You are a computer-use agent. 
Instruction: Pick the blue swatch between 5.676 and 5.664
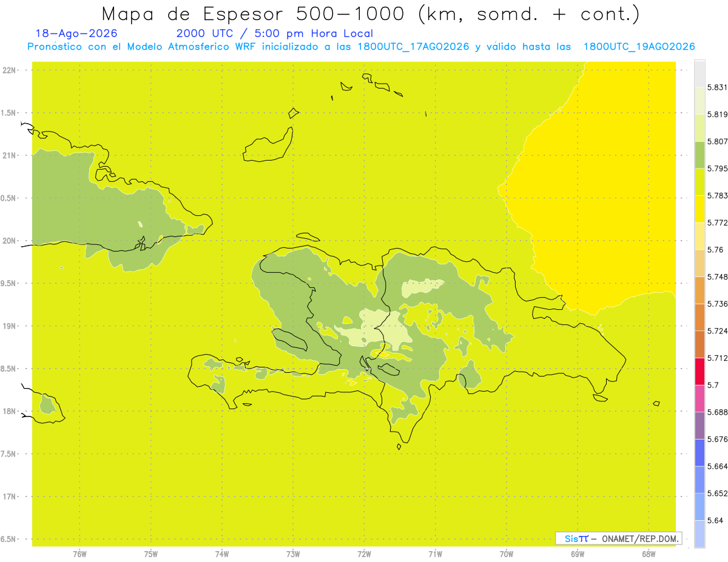699,452
